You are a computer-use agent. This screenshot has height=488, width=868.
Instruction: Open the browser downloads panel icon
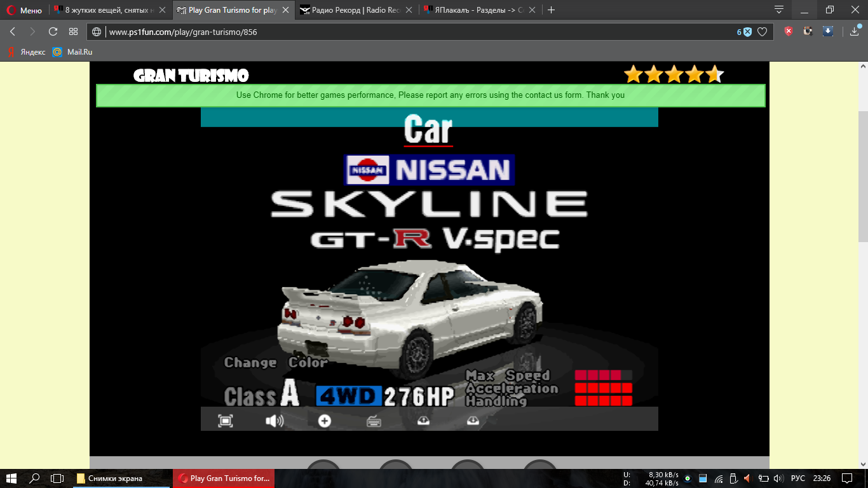855,31
